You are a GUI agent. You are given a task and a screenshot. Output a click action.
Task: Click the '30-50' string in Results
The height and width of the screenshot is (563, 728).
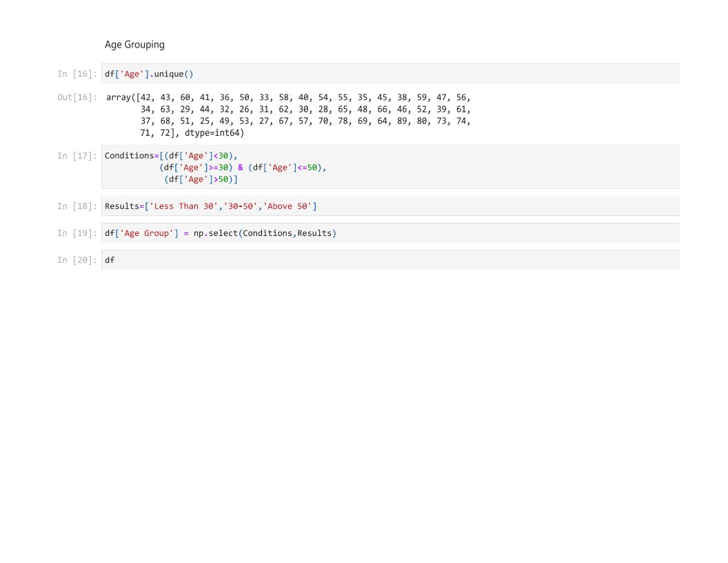pyautogui.click(x=241, y=206)
